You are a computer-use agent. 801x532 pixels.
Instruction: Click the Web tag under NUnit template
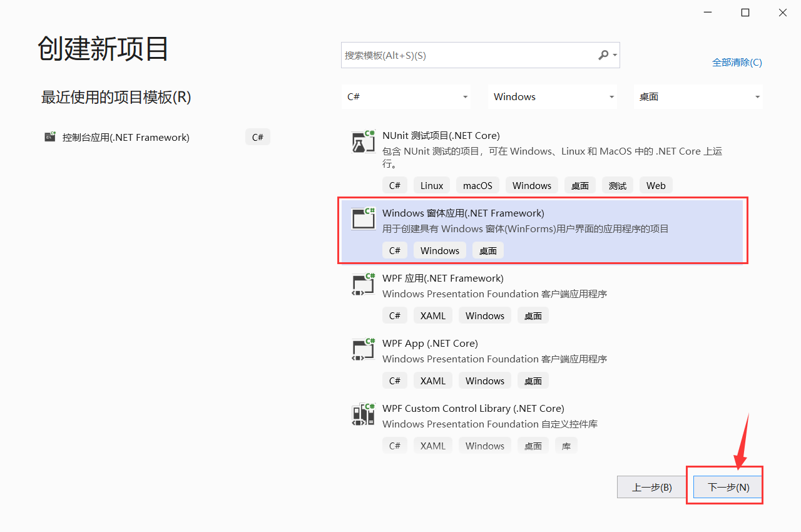pos(656,185)
